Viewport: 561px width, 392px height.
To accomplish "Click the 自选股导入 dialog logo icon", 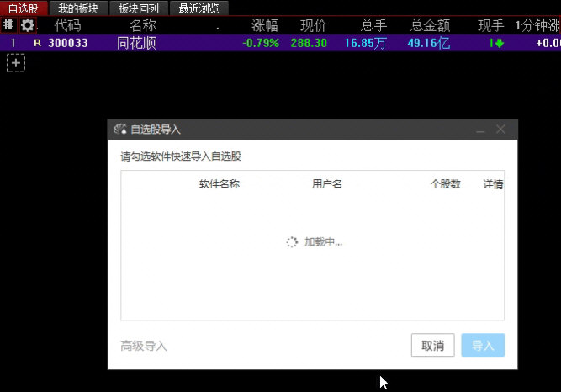I will (119, 130).
